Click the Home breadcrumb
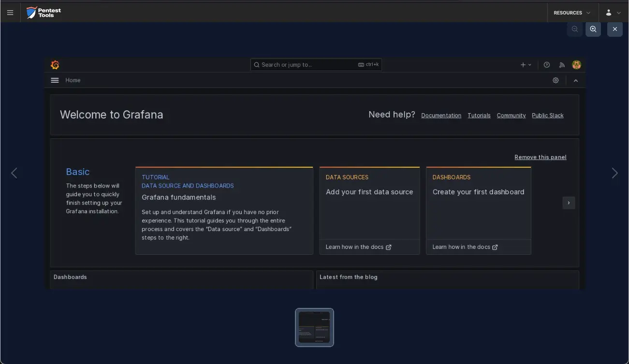The width and height of the screenshot is (629, 364). tap(73, 80)
